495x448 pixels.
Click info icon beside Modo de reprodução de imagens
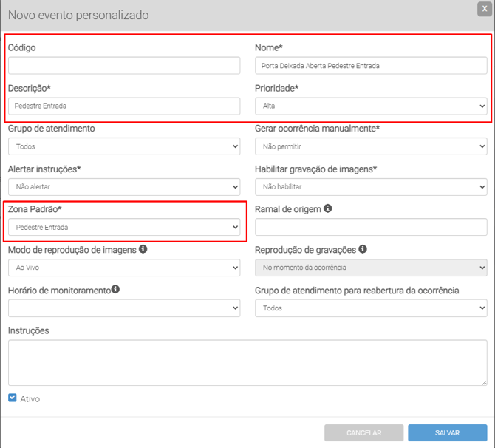coord(143,250)
